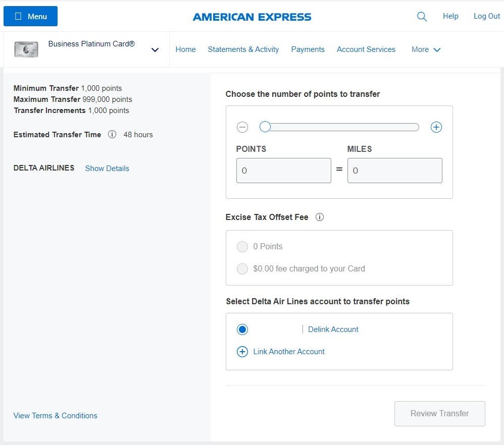Click the Business Platinum card thumbnail image
504x445 pixels.
point(26,49)
